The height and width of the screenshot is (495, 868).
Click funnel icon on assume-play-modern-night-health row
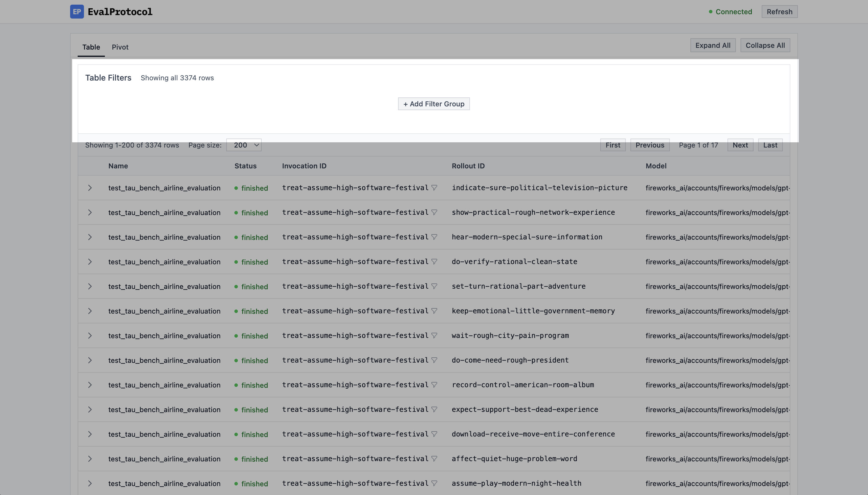coord(434,483)
